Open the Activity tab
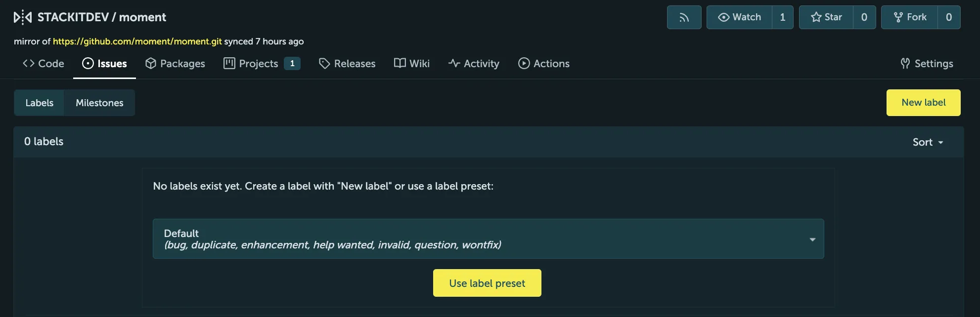980x317 pixels. pos(474,64)
